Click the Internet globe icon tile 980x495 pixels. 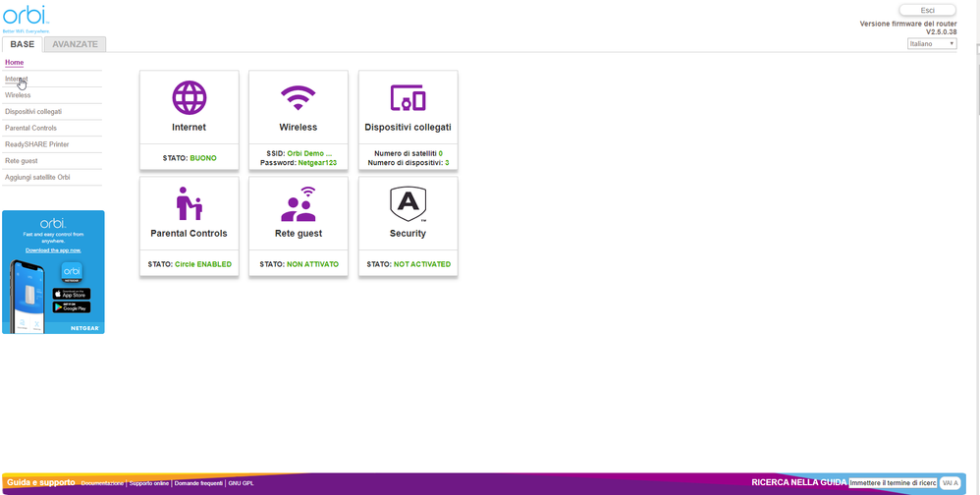click(190, 98)
